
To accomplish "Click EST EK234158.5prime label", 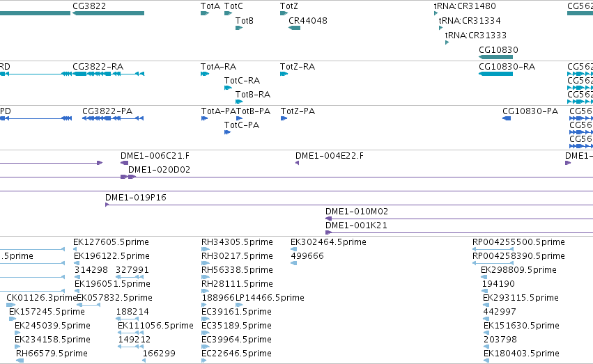I will pyautogui.click(x=52, y=340).
